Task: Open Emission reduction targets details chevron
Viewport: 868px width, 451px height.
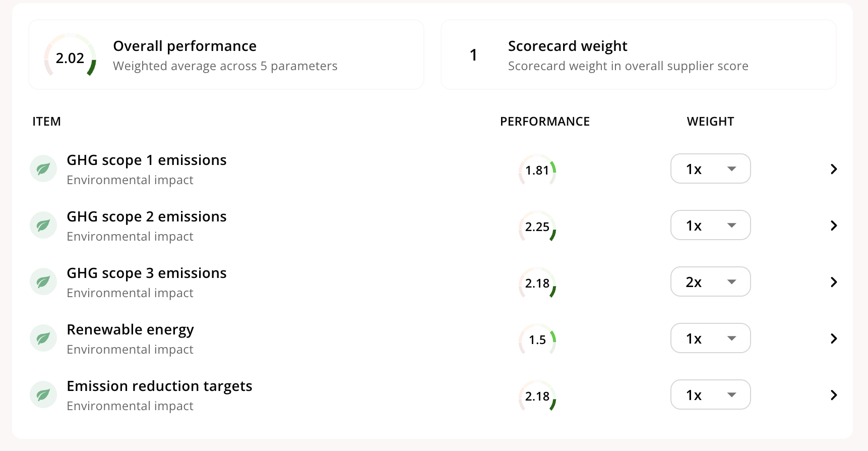Action: tap(834, 395)
